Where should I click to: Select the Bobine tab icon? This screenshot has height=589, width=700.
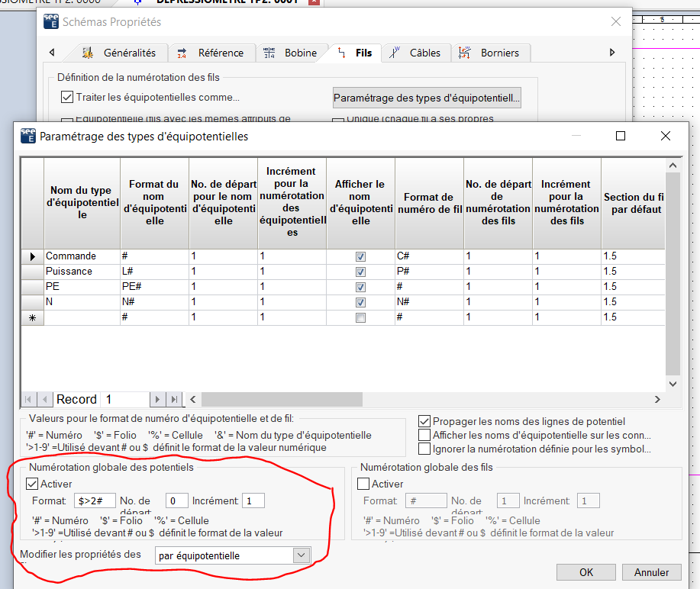269,53
